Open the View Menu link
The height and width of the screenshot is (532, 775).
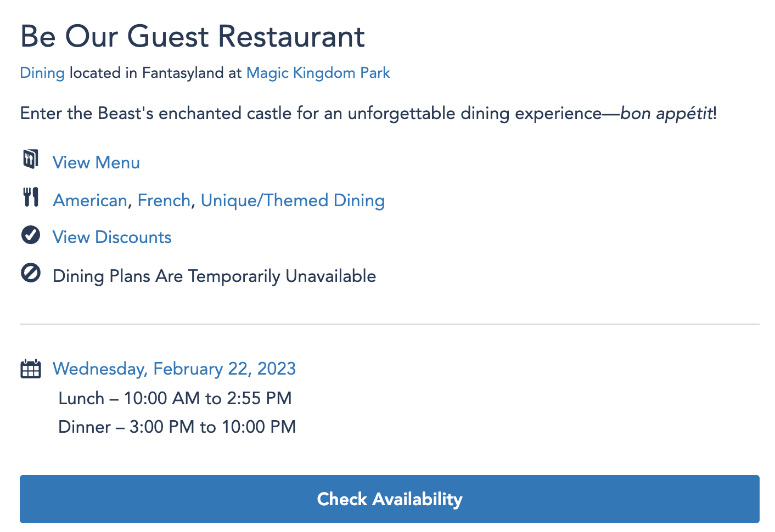[96, 162]
